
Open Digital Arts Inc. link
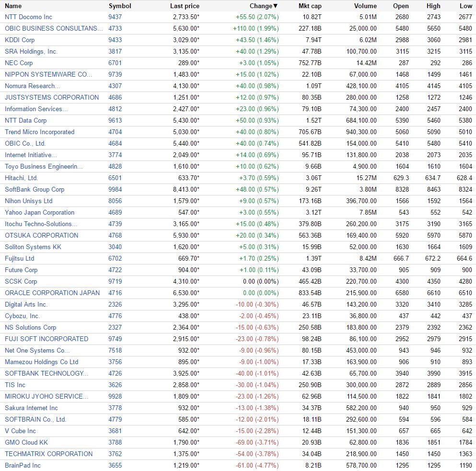[26, 305]
